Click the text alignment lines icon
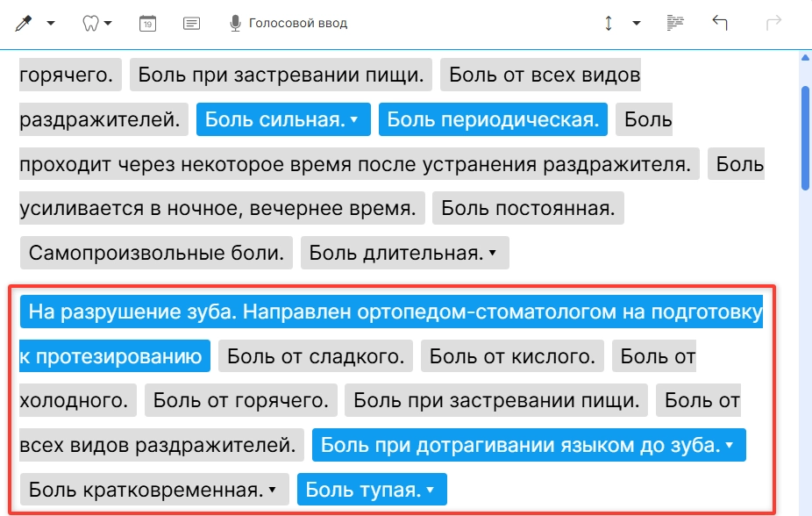 pos(674,24)
